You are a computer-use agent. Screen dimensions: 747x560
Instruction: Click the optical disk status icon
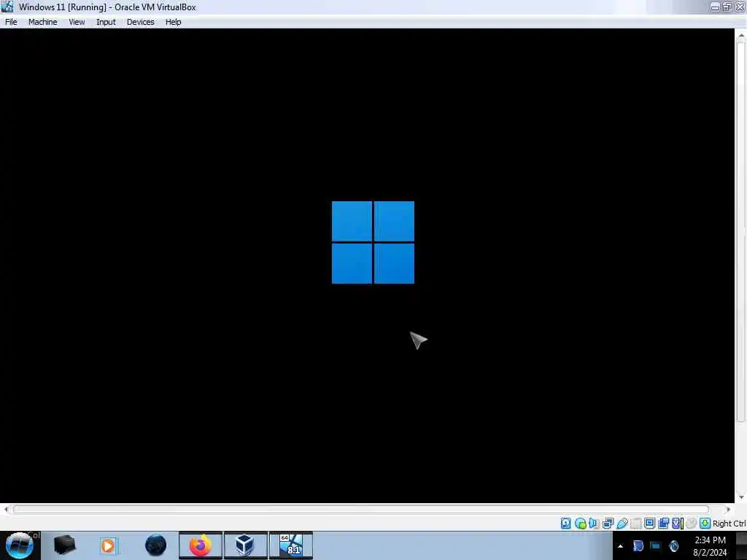580,524
